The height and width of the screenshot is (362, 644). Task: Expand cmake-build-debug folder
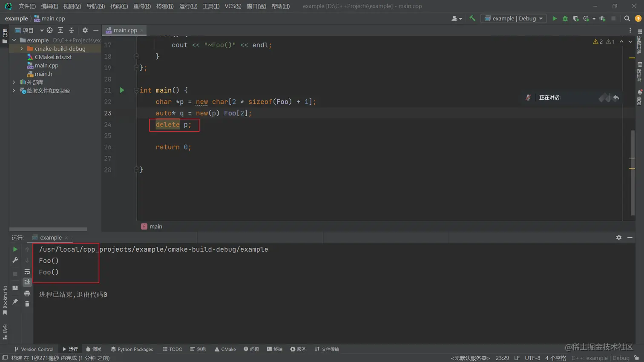click(21, 49)
